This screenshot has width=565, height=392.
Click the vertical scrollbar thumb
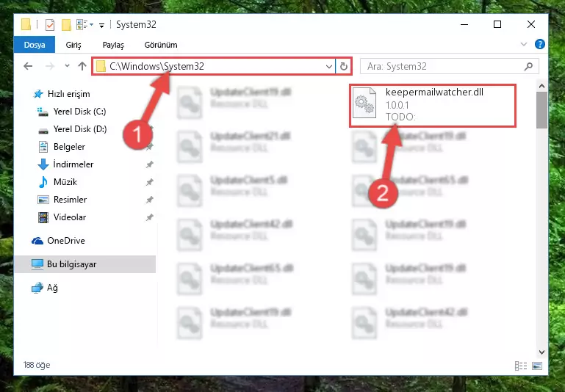point(541,110)
